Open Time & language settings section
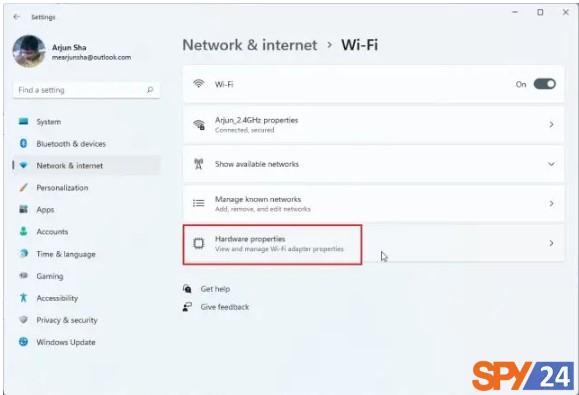The image size is (579, 395). [66, 254]
